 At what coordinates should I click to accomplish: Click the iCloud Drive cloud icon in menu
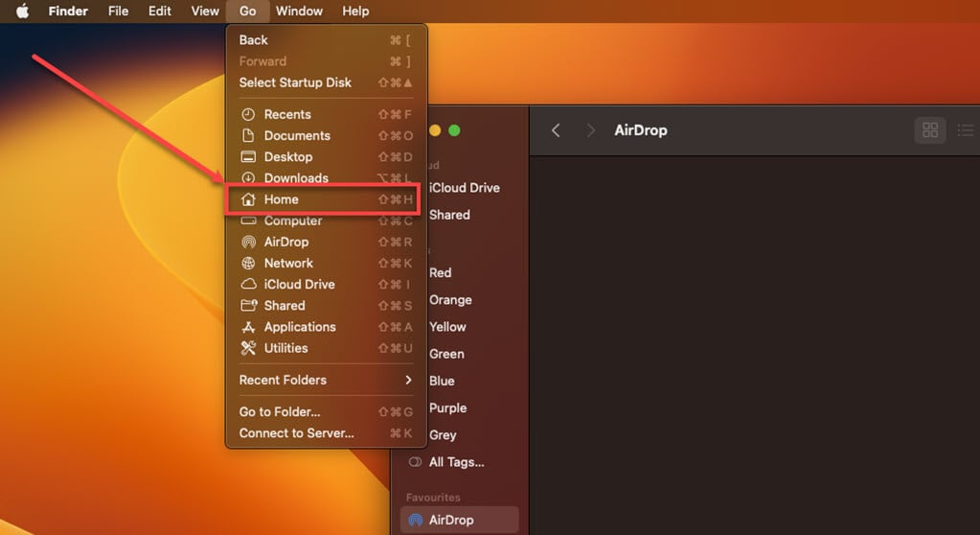pyautogui.click(x=248, y=284)
